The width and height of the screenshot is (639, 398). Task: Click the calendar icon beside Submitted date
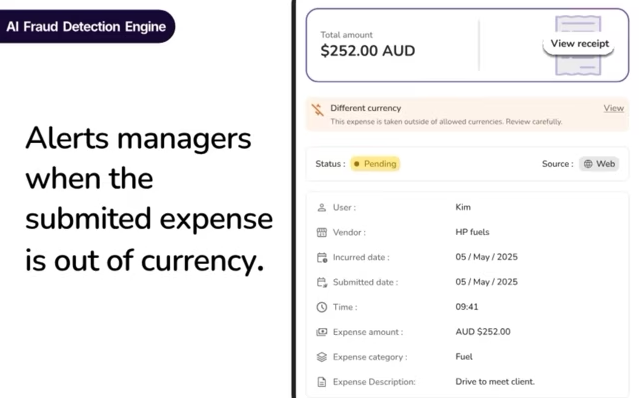click(x=322, y=282)
